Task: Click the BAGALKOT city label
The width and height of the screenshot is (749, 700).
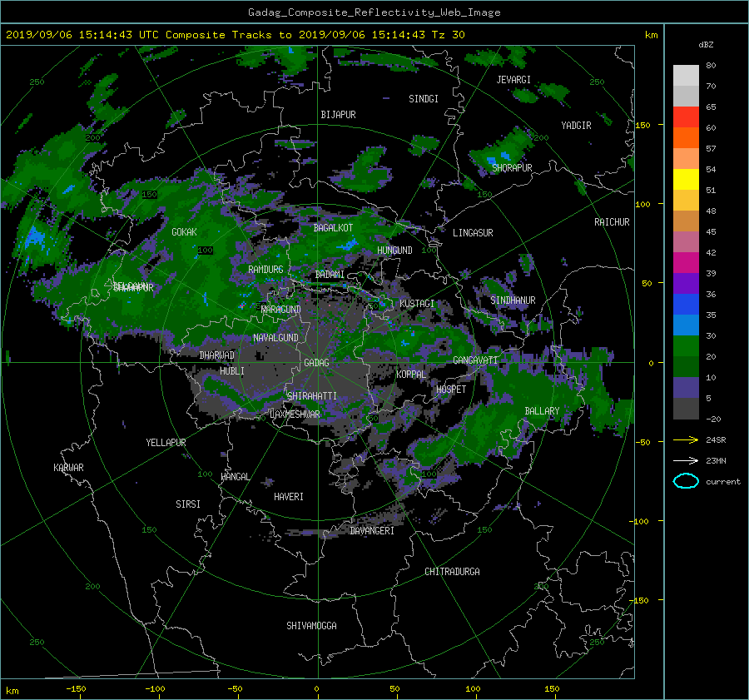Action: (333, 228)
